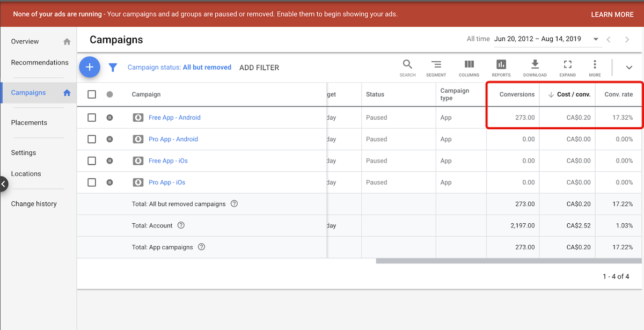Open the date range dropdown arrow
The image size is (644, 330).
595,39
